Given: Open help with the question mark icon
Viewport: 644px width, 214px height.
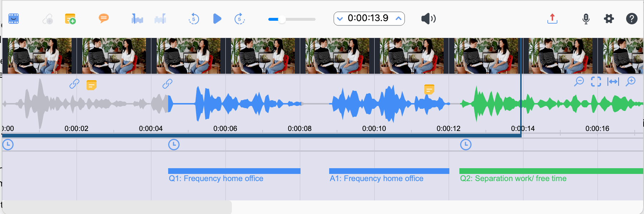Looking at the screenshot, I should click(632, 19).
